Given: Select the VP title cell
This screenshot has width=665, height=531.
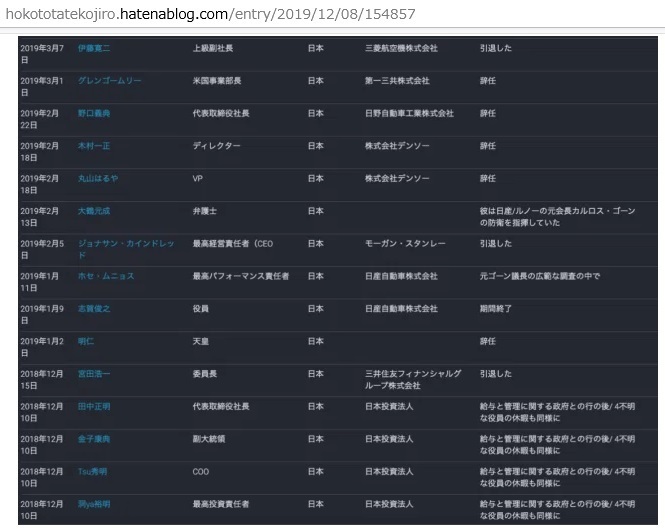Looking at the screenshot, I should (x=198, y=179).
